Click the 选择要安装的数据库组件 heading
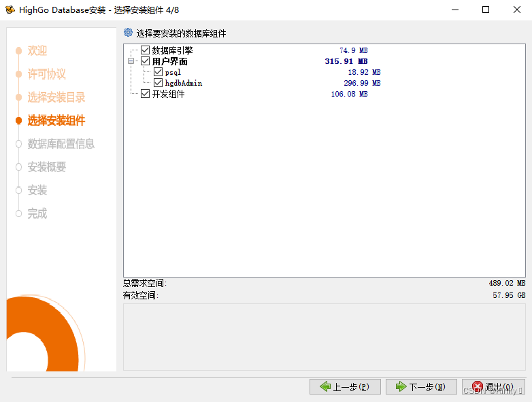 click(181, 33)
